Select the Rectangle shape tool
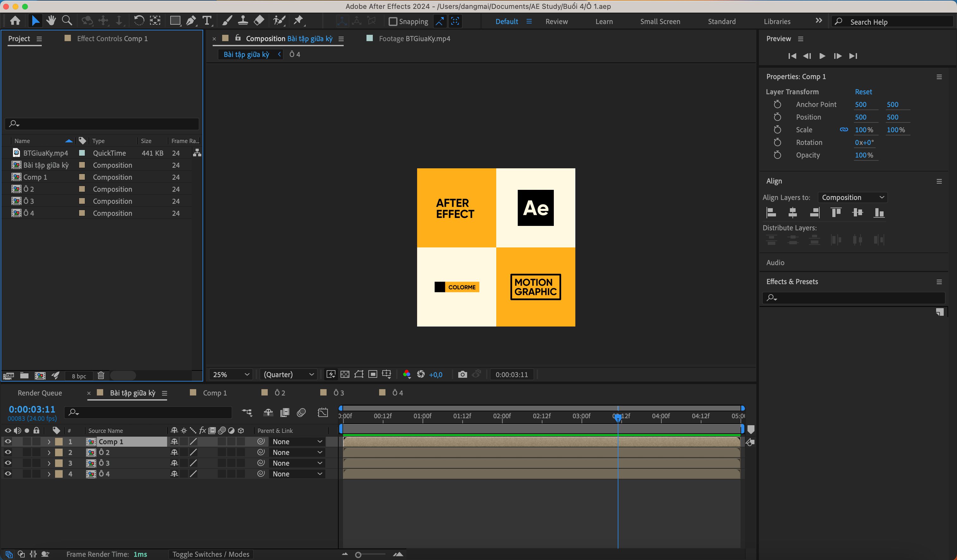Viewport: 957px width, 560px height. (175, 21)
